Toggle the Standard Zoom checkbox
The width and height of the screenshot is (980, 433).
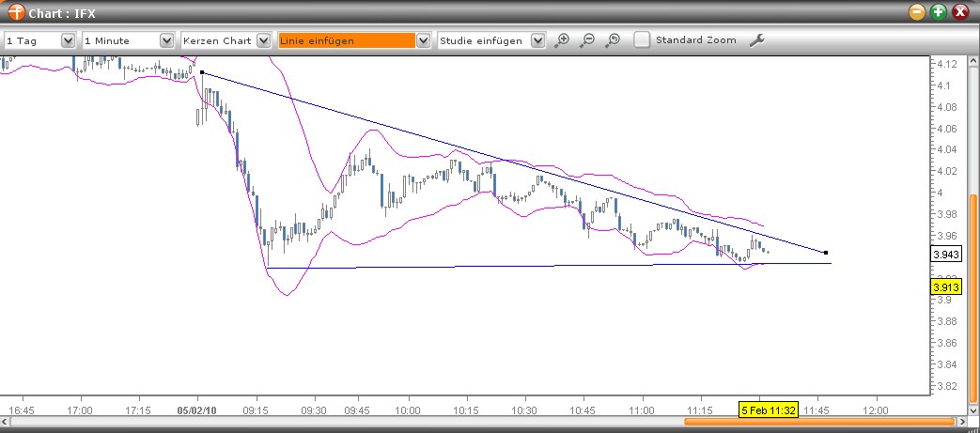(x=642, y=40)
